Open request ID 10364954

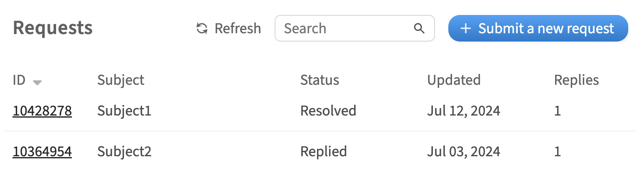(42, 151)
